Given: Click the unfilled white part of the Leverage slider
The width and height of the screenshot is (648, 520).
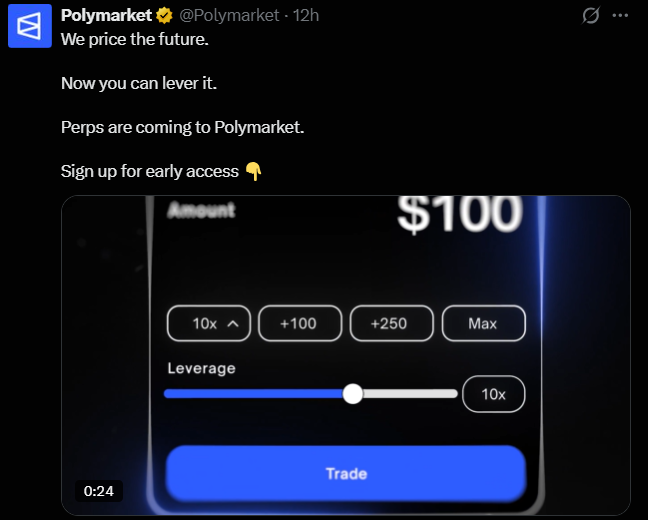Looking at the screenshot, I should coord(410,394).
